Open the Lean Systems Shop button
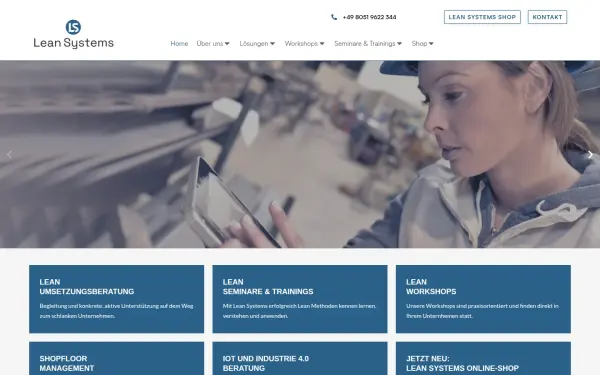The height and width of the screenshot is (375, 600). pos(482,17)
